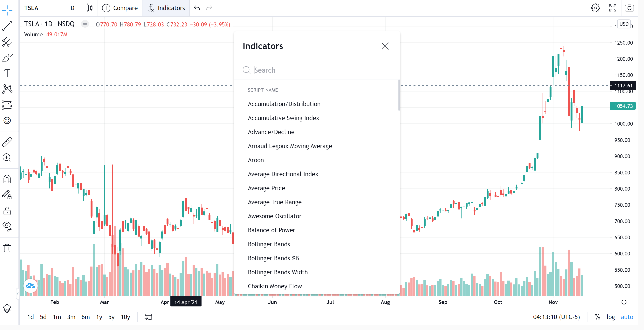This screenshot has width=644, height=330.
Task: Click the indicator Search field
Action: tap(323, 70)
